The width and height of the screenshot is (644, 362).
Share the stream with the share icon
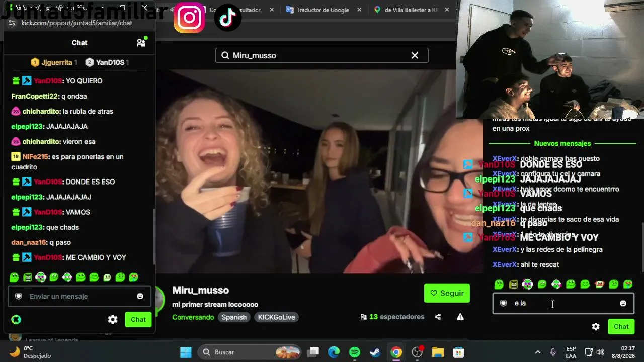[438, 317]
